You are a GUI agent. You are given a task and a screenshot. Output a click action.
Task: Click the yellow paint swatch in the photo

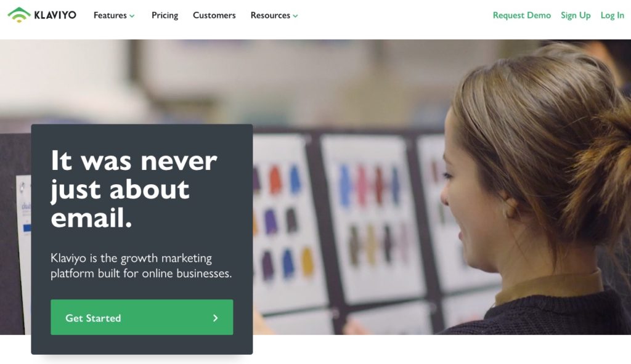[307, 262]
